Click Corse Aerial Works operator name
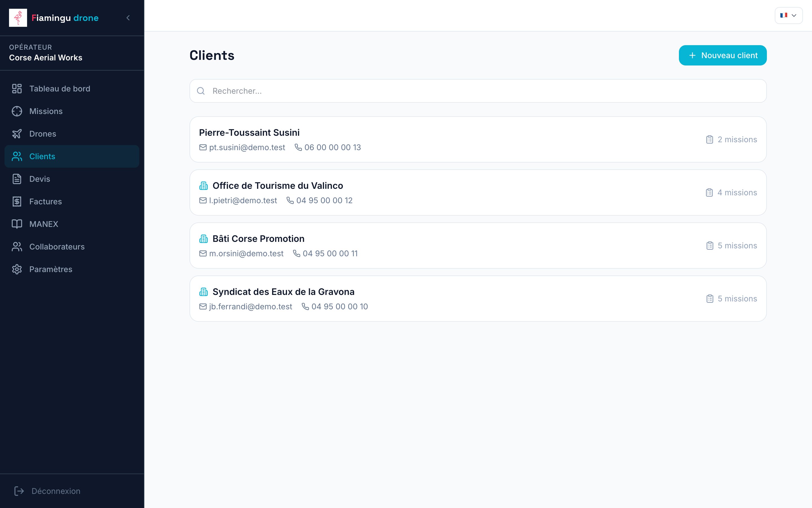Image resolution: width=812 pixels, height=508 pixels. [x=46, y=58]
